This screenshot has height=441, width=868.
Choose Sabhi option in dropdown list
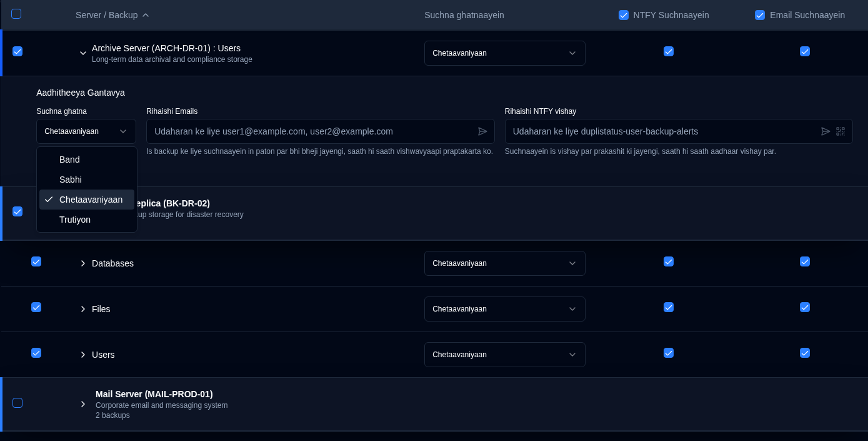point(87,180)
